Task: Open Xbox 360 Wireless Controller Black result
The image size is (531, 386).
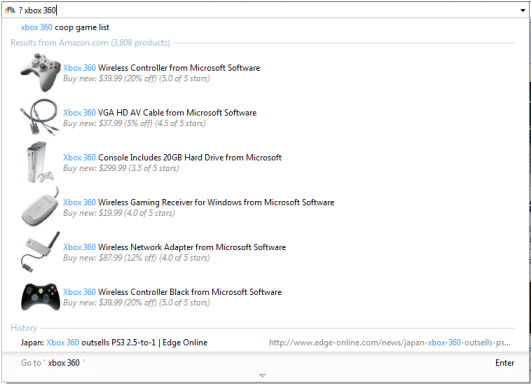Action: 172,292
